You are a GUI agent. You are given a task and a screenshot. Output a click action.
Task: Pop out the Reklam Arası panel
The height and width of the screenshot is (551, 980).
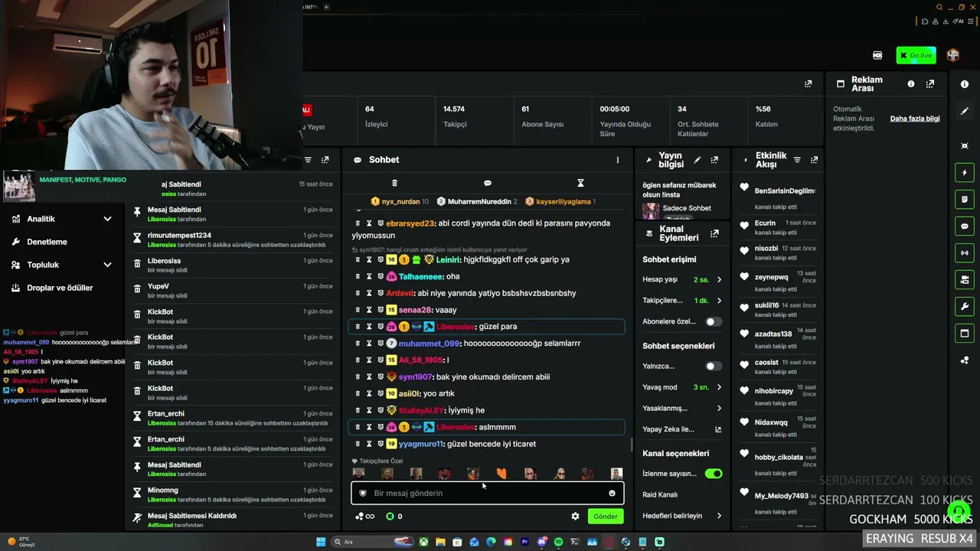[x=932, y=84]
